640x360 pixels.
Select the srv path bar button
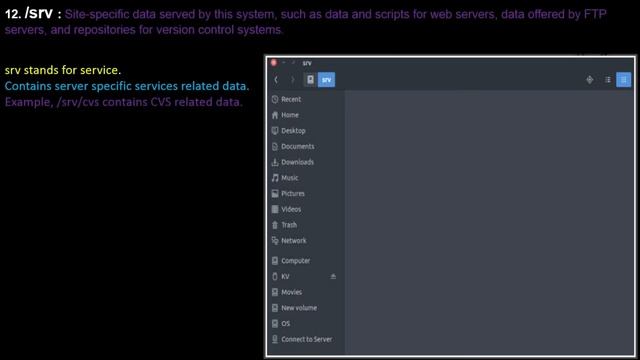(x=327, y=80)
